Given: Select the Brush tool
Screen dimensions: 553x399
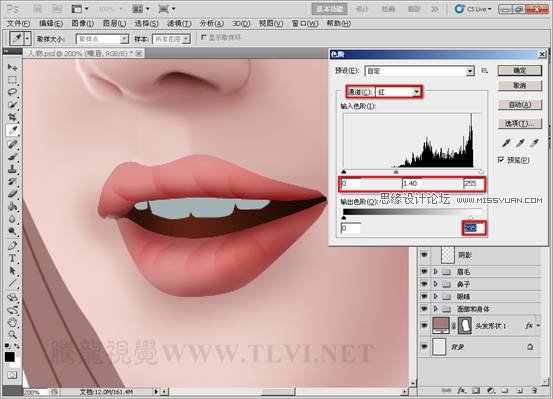Looking at the screenshot, I should point(12,157).
